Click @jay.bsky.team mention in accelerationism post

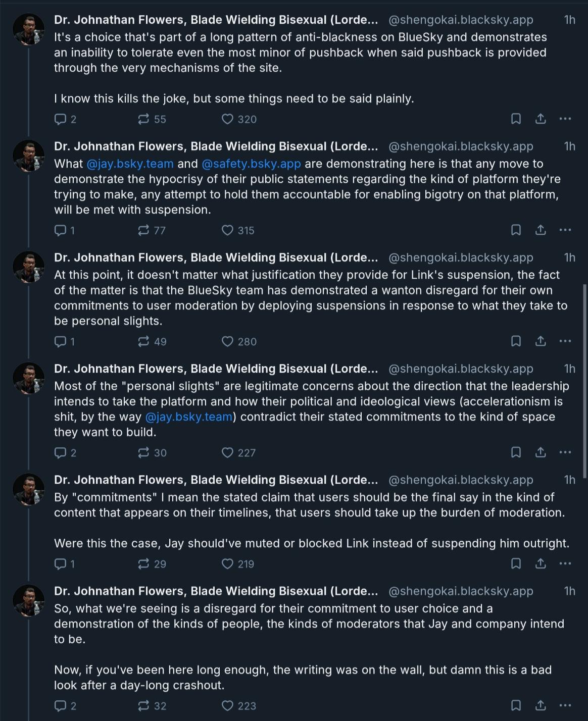[189, 417]
